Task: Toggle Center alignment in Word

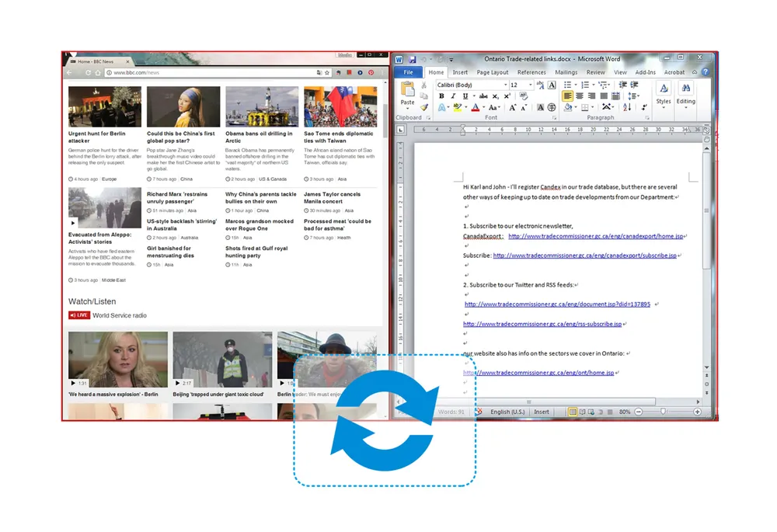Action: coord(580,96)
